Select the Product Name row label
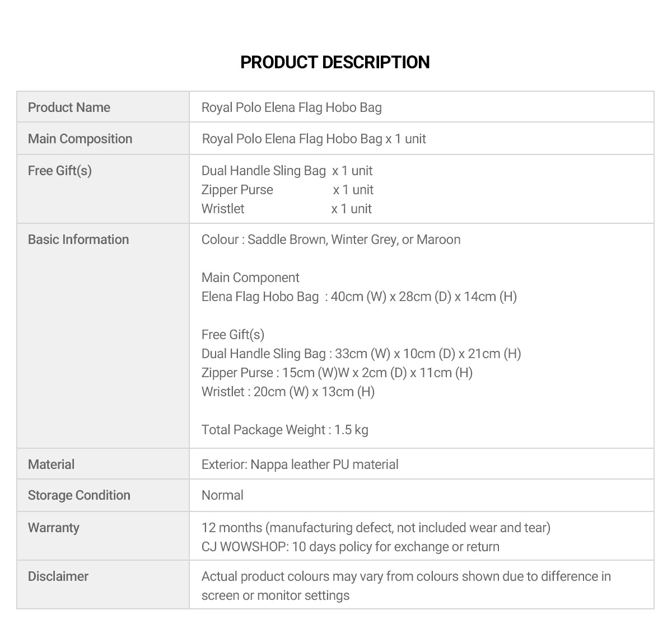 [69, 107]
